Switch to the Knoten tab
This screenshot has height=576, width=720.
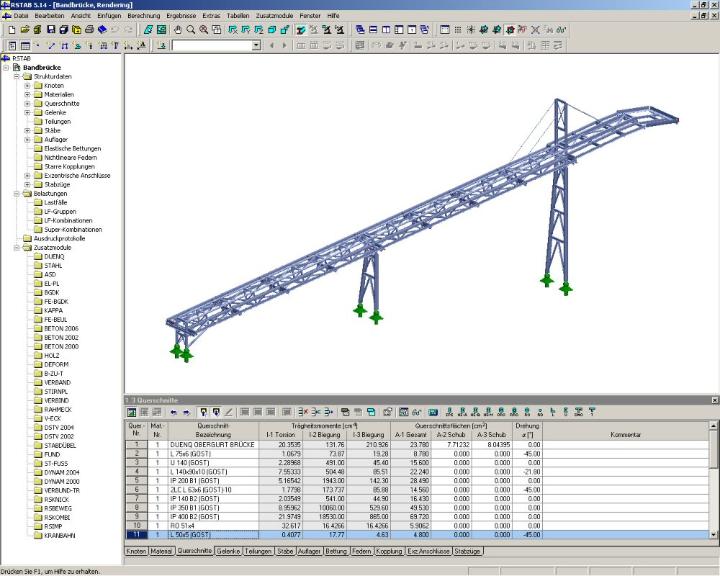(x=136, y=551)
